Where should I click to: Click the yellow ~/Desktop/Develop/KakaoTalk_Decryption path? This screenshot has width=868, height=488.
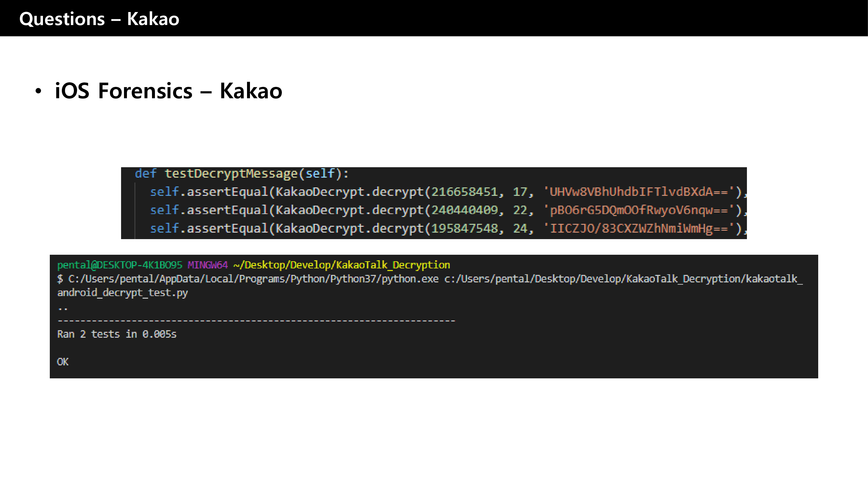tap(341, 265)
